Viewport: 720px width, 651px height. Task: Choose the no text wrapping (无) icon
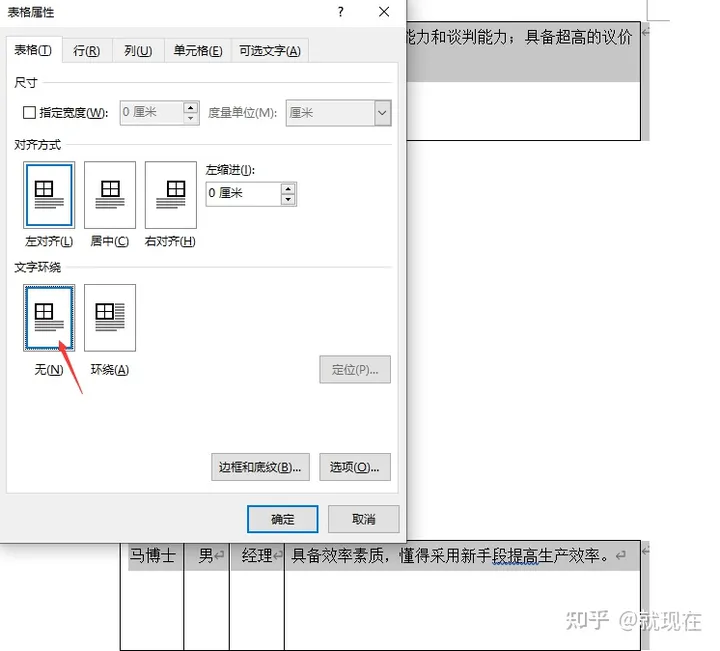(49, 318)
